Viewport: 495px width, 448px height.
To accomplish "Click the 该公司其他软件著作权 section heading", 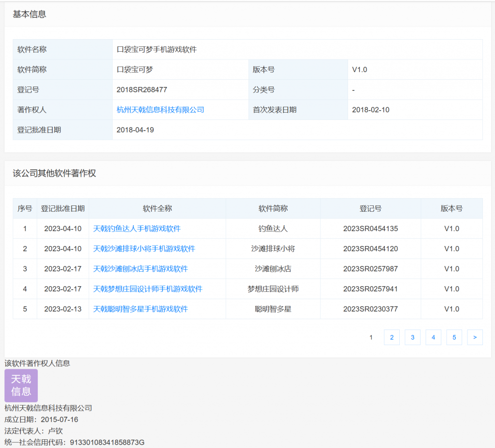I will pyautogui.click(x=54, y=173).
